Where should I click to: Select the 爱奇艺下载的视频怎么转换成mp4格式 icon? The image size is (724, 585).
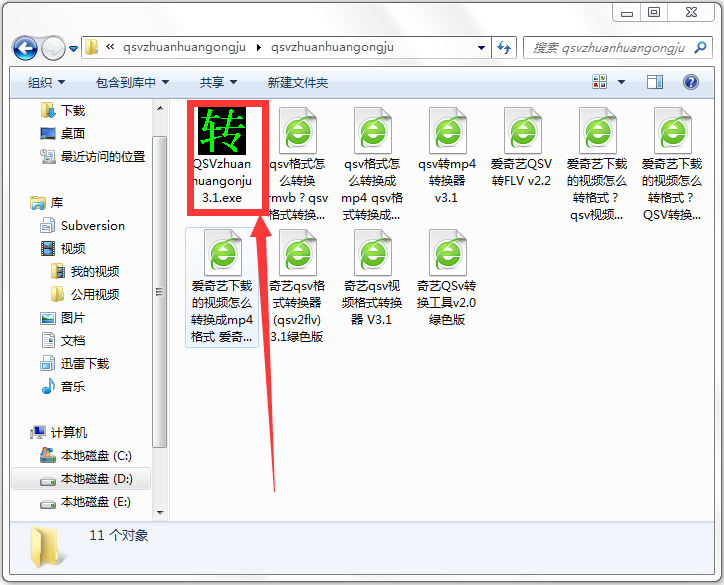[x=223, y=253]
